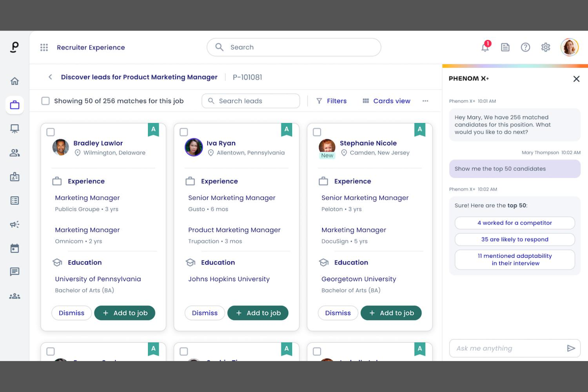
Task: Click Iva Ryan's profile photo
Action: (x=194, y=147)
